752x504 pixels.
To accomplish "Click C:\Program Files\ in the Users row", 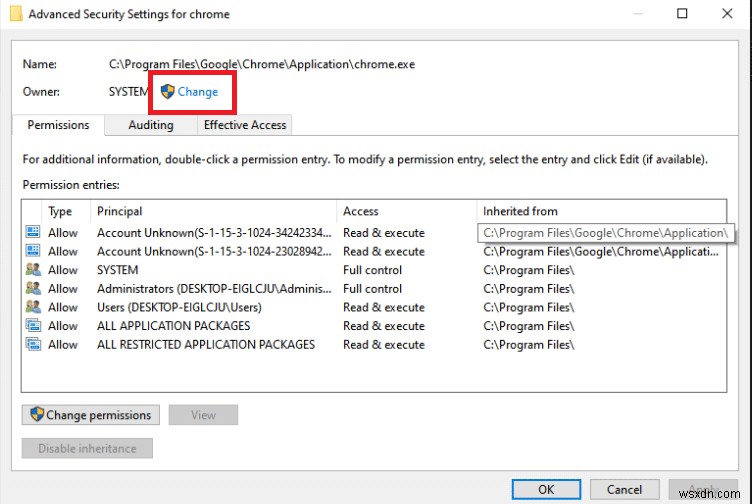I will (529, 307).
